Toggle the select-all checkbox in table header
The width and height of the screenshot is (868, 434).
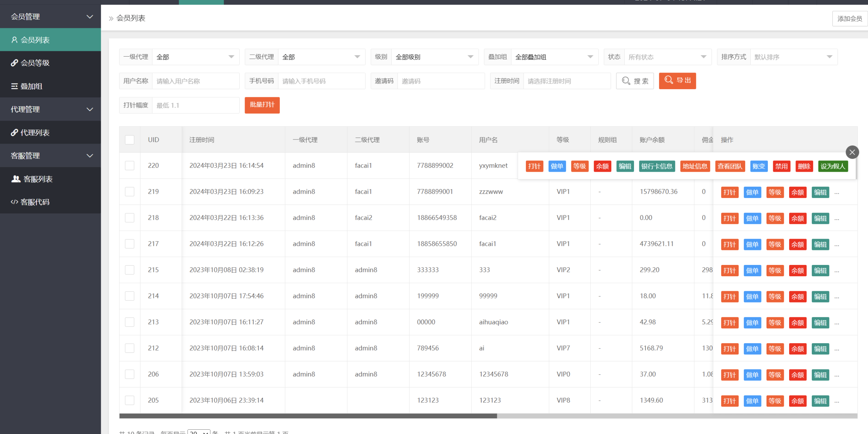[129, 140]
